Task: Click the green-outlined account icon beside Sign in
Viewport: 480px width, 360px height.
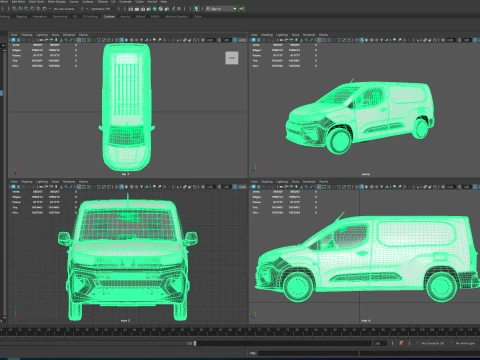Action: (x=196, y=9)
